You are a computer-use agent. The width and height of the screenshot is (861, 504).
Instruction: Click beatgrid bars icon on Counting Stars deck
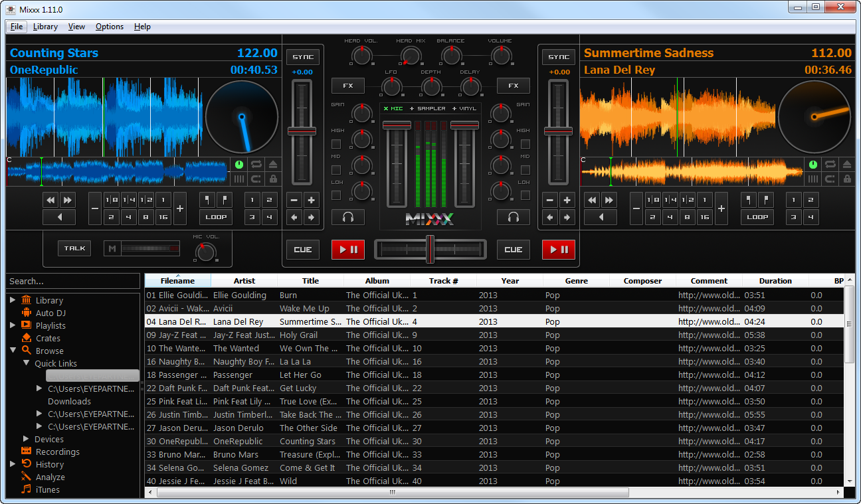coord(239,179)
